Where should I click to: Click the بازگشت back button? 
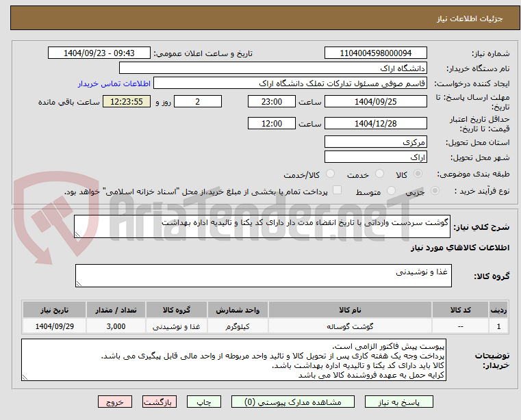159,402
